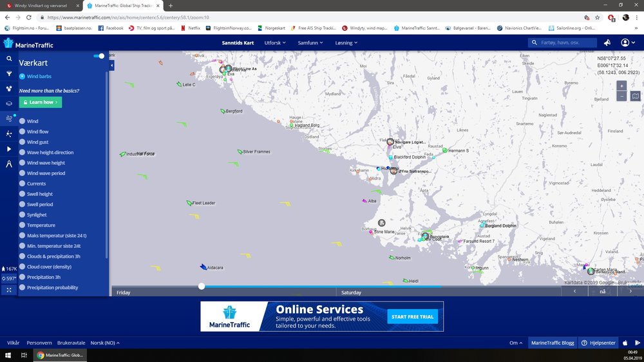Open the Hjelpsenter help link
Screen dimensions: 644x362
598,343
